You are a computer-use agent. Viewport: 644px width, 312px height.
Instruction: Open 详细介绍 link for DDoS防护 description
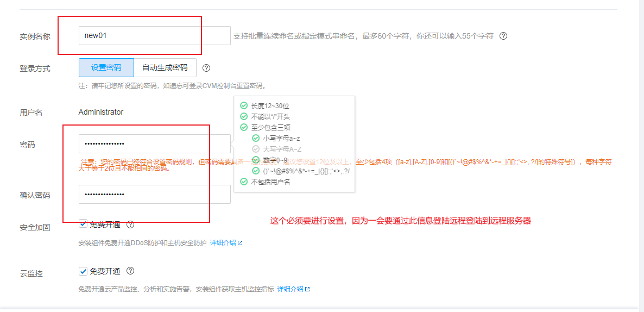(x=223, y=242)
